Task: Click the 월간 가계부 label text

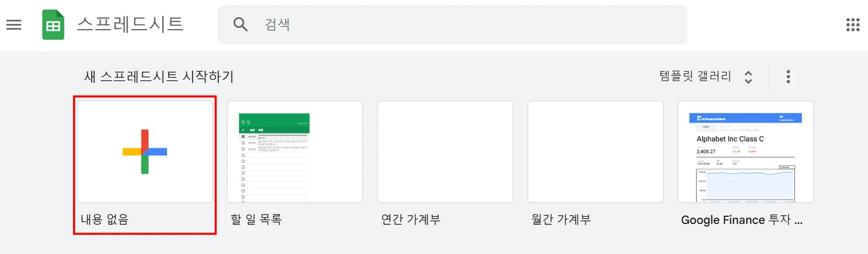Action: coord(561,220)
